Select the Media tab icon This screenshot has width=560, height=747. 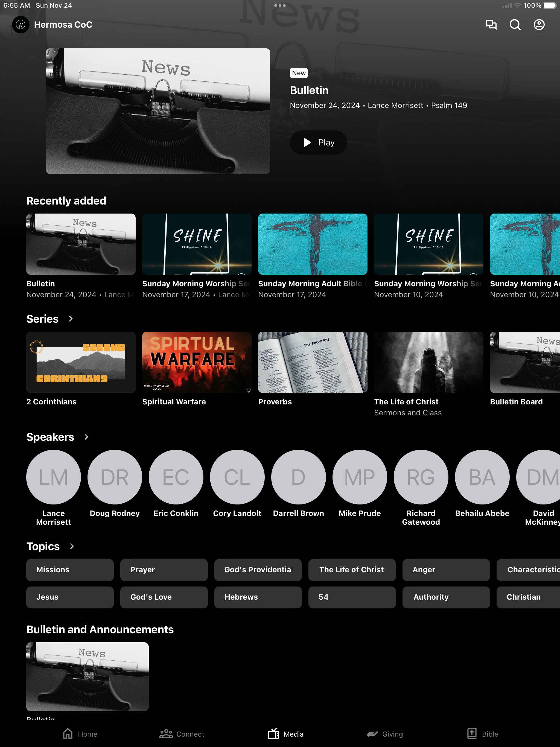point(273,734)
